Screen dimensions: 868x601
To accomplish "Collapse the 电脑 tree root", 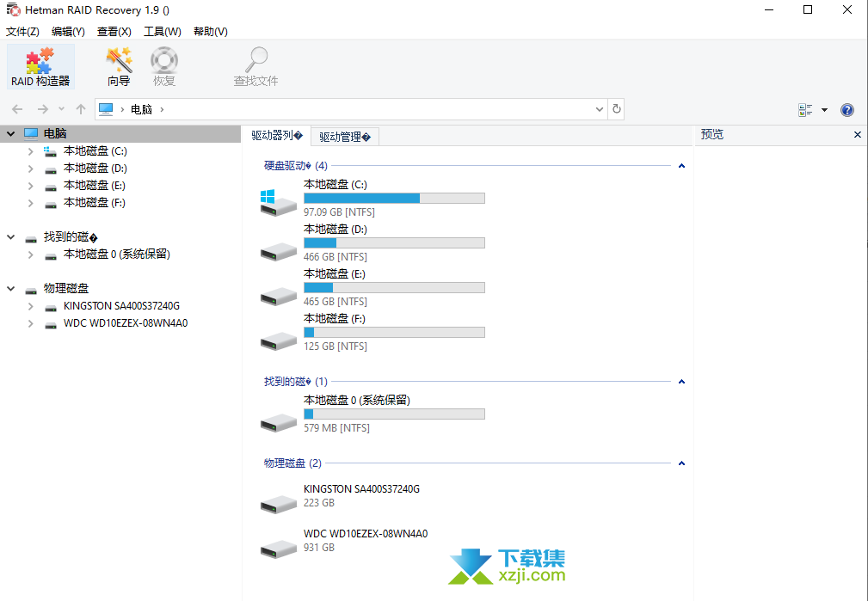I will click(x=11, y=133).
